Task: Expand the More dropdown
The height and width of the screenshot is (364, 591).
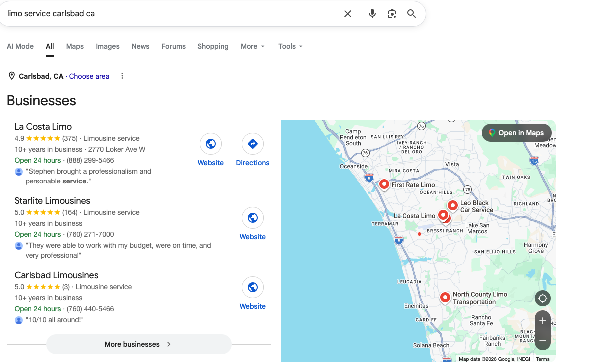Action: tap(252, 46)
